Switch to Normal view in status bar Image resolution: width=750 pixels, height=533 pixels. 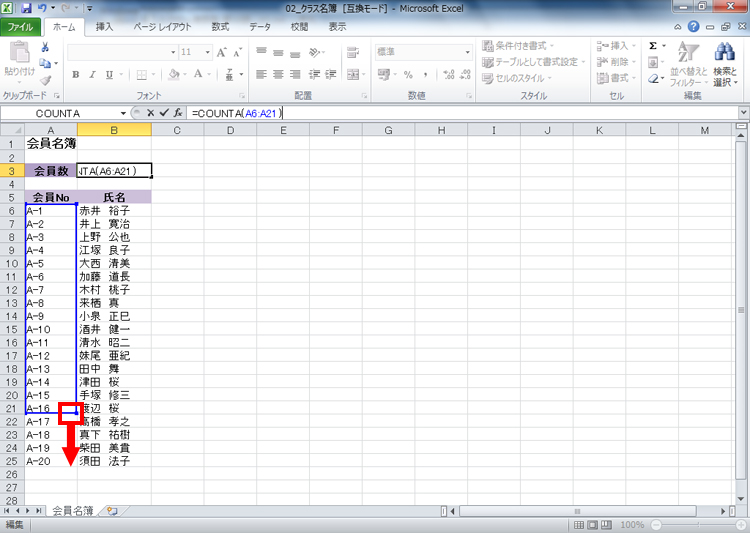pos(579,525)
